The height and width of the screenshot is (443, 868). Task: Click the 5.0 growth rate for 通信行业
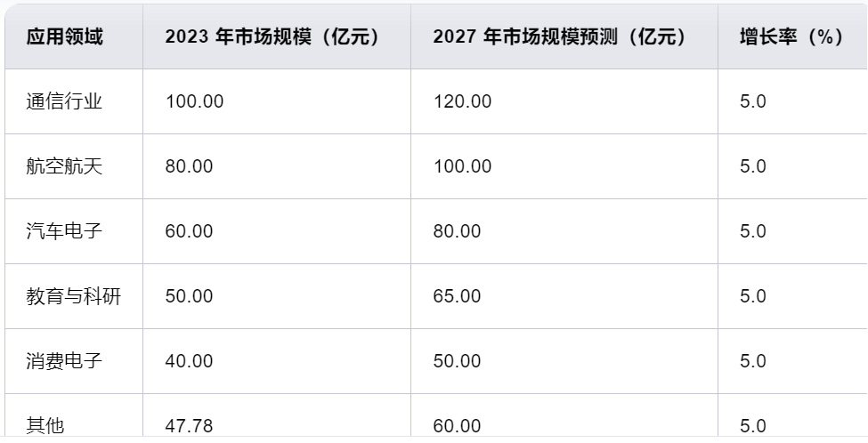[753, 101]
